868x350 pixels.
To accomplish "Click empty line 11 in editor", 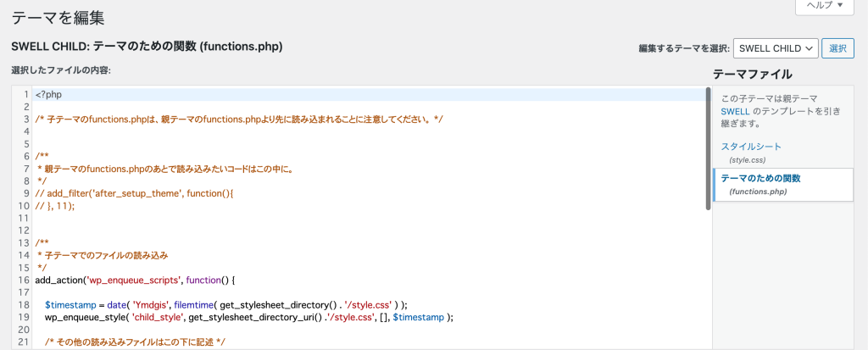I will click(x=372, y=218).
